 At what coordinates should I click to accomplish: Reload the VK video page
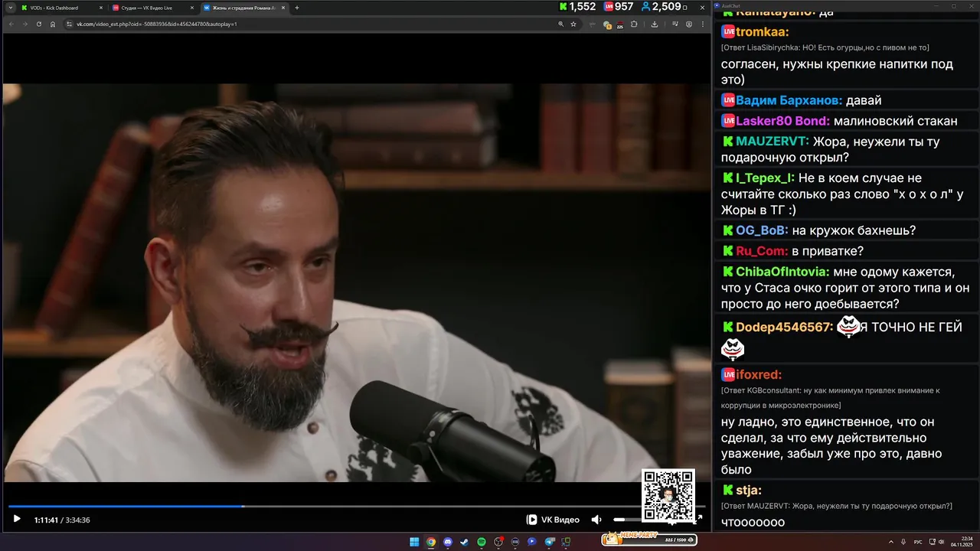click(x=39, y=24)
